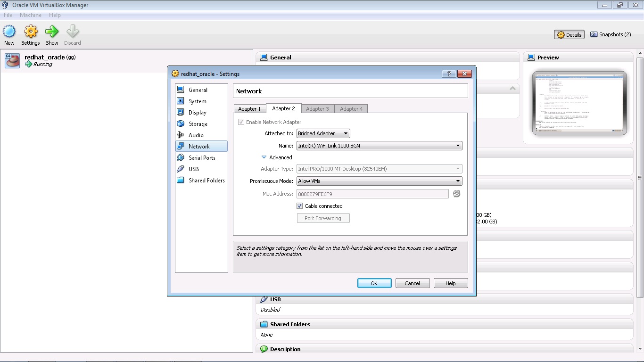Image resolution: width=644 pixels, height=362 pixels.
Task: Open the Attached to dropdown
Action: pos(323,133)
